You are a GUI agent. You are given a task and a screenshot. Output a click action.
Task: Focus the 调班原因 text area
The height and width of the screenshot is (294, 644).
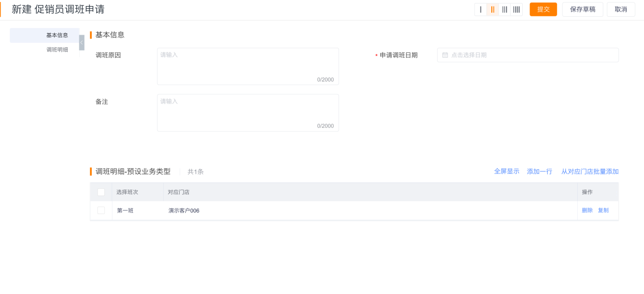pos(248,66)
